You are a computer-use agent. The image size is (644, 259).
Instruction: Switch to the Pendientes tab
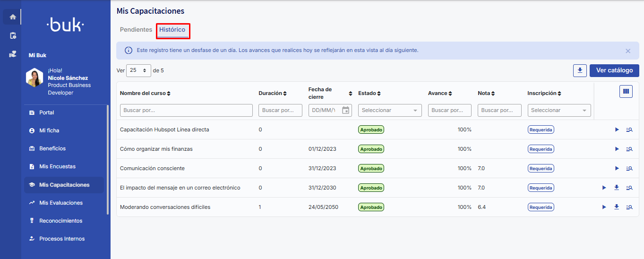click(136, 30)
